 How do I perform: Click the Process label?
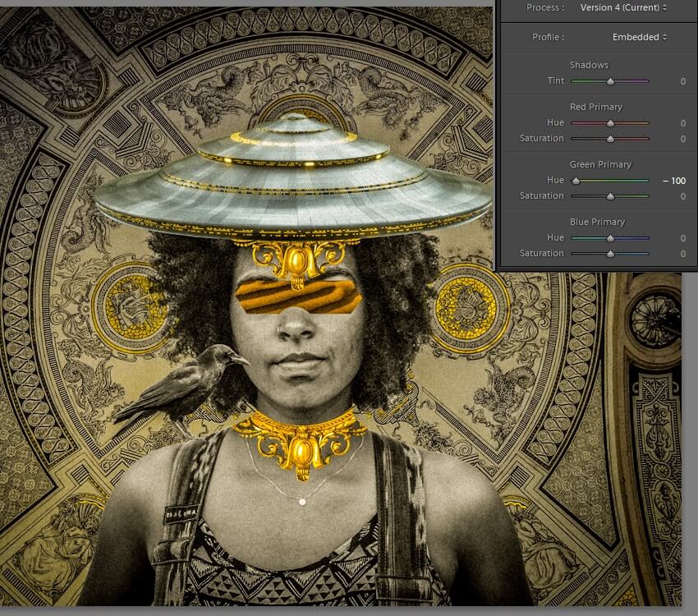[545, 7]
